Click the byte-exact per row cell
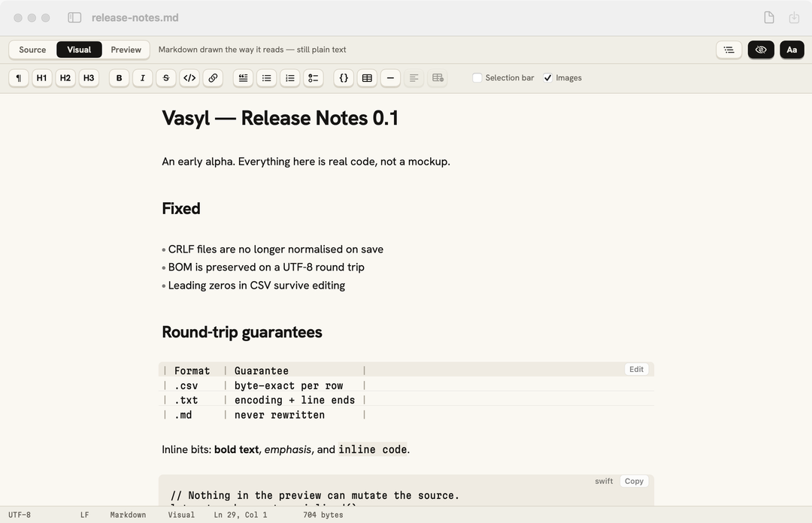This screenshot has height=523, width=812. (289, 385)
